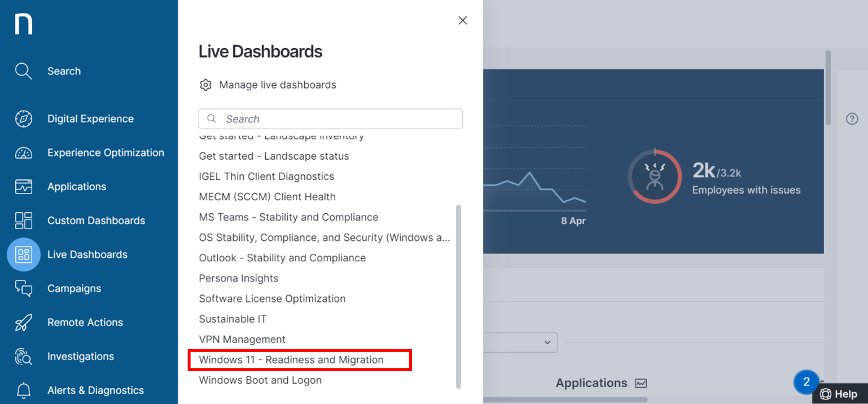This screenshot has width=868, height=404.
Task: Click the Search magnifier icon in sidebar
Action: [24, 71]
